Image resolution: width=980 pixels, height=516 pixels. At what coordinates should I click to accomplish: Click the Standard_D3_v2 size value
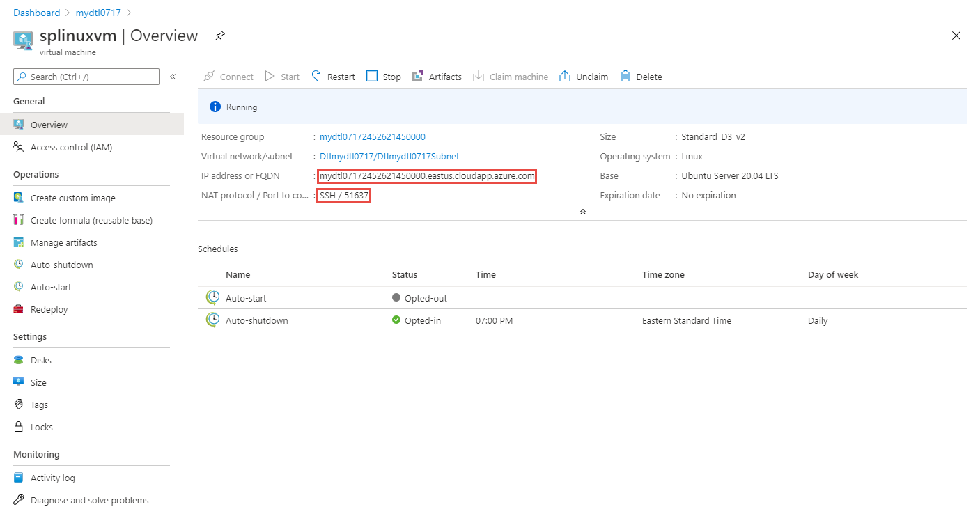(713, 137)
